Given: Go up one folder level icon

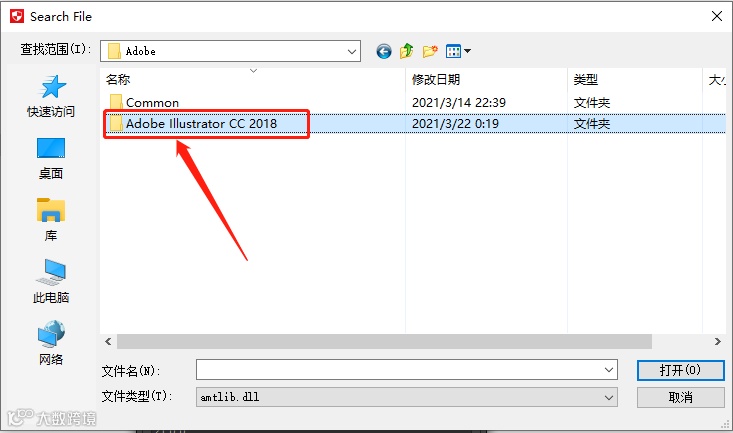Looking at the screenshot, I should 407,51.
